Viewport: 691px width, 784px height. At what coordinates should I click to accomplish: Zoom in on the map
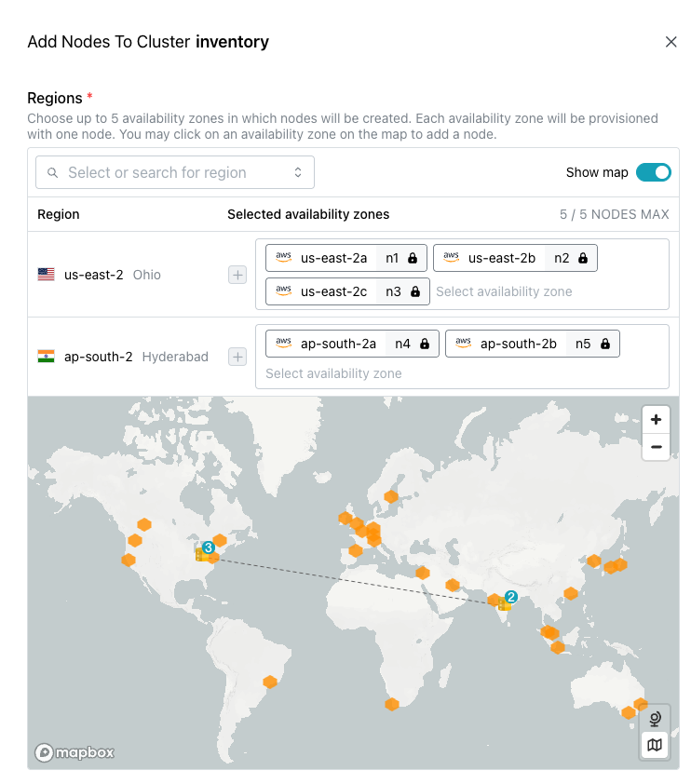[657, 419]
